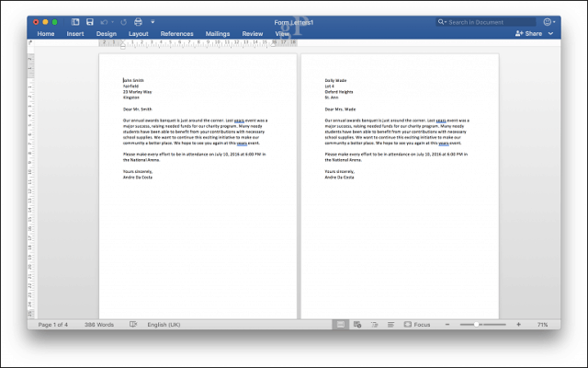Click the English (UK) language indicator
Viewport: 588px width, 368px height.
[164, 325]
